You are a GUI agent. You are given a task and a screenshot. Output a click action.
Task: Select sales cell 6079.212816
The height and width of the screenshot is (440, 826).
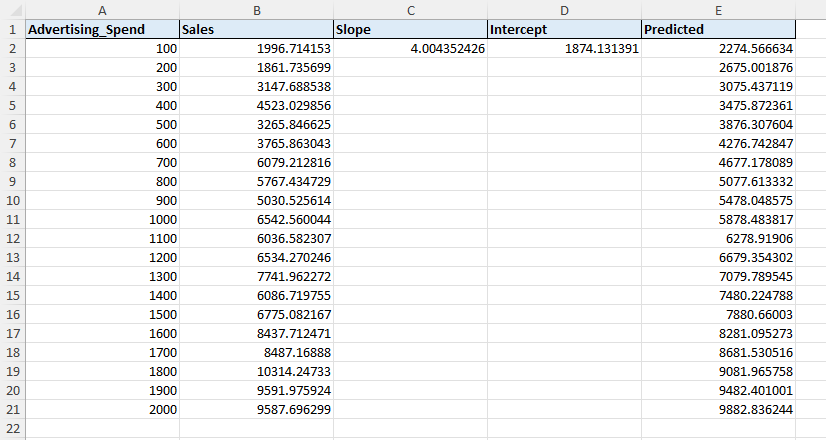pos(257,162)
